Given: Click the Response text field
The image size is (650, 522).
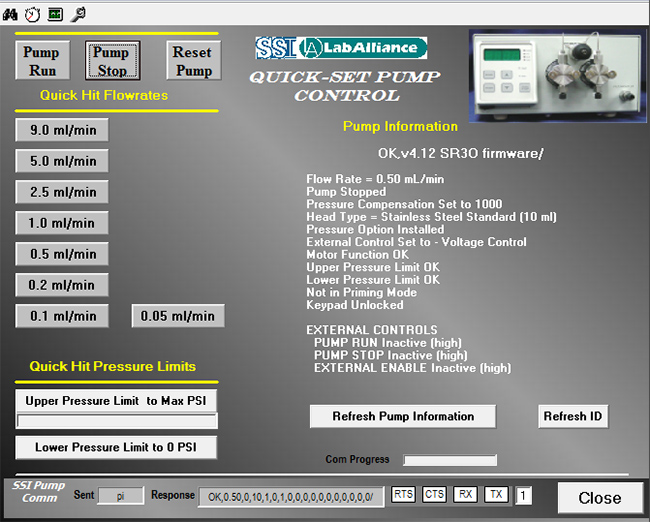Looking at the screenshot, I should coord(291,497).
